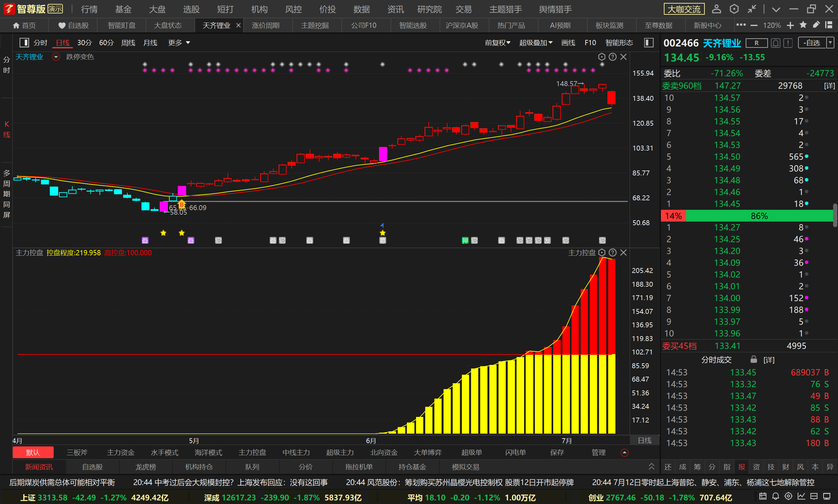Switch to the 公司F10 tab

click(363, 26)
